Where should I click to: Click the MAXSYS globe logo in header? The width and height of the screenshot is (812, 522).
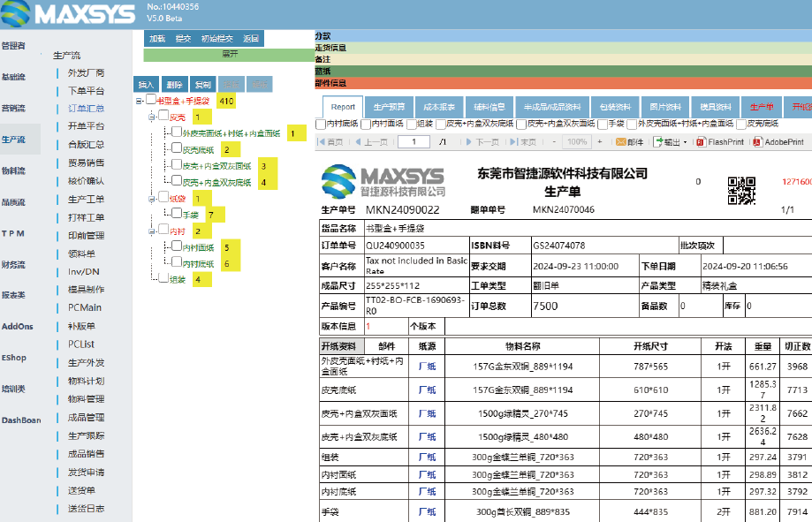click(16, 13)
